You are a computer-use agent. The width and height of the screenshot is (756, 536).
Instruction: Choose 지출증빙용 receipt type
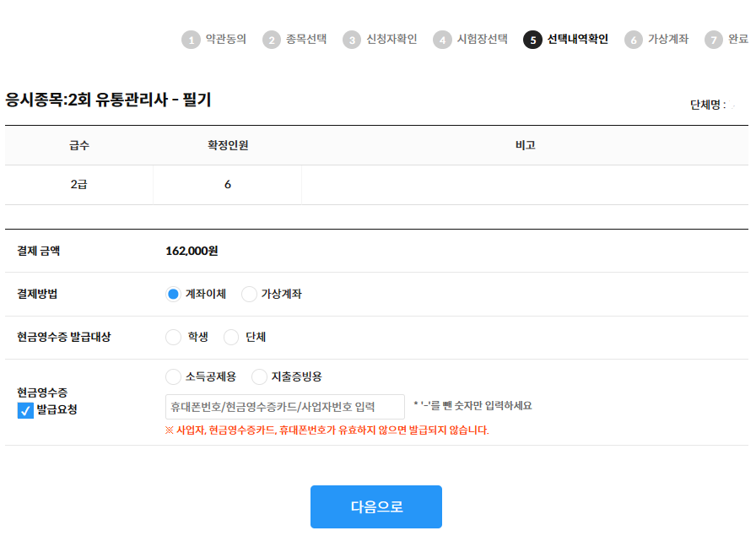coord(260,376)
